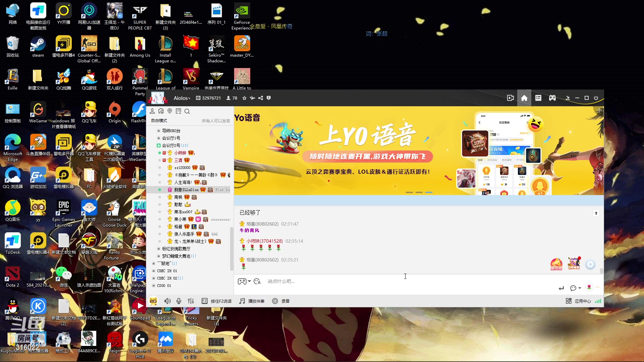Open the Aiolos channel name dropdown
Screen dimensions: 644x362
182,98
